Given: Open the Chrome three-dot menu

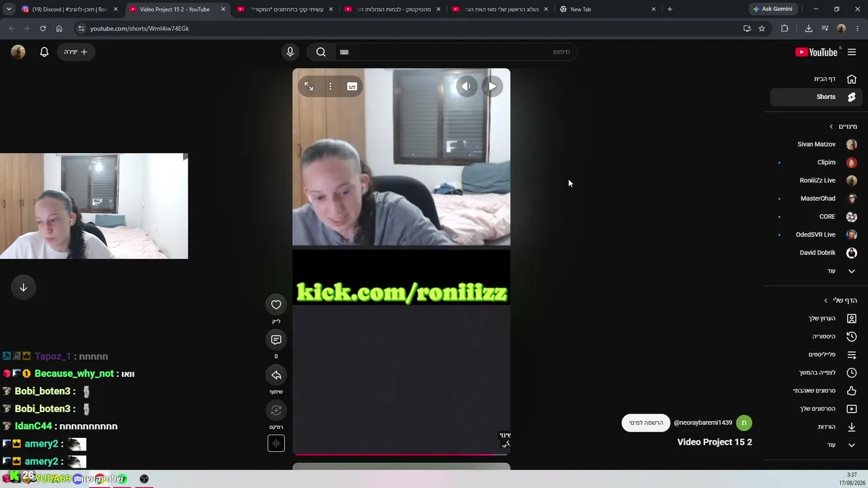Looking at the screenshot, I should point(858,28).
